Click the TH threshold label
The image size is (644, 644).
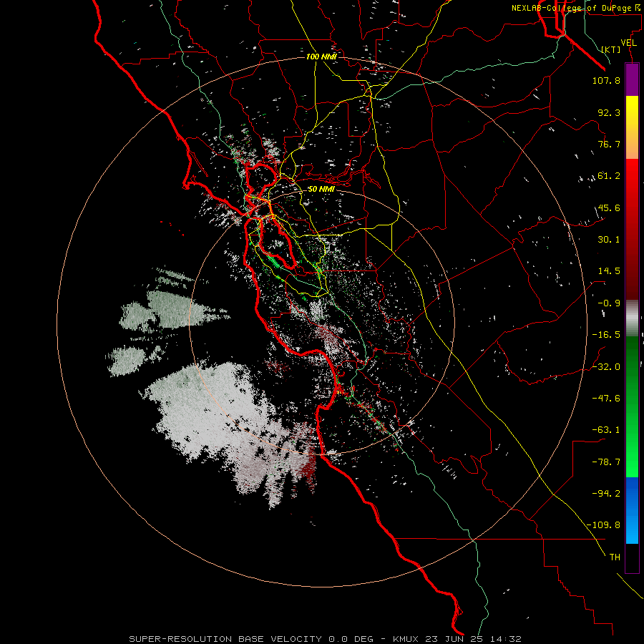coord(615,557)
